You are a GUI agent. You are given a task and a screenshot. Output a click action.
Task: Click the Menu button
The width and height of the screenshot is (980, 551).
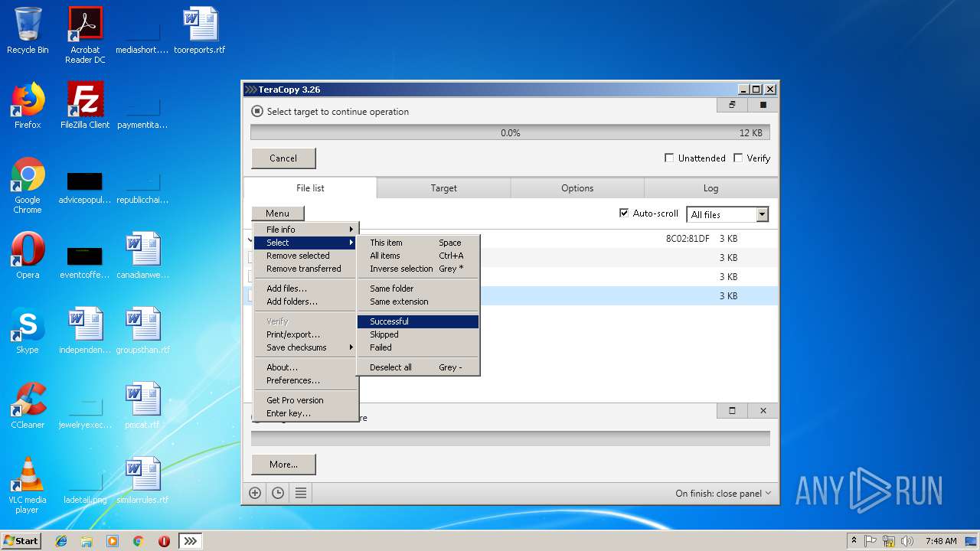click(x=278, y=214)
